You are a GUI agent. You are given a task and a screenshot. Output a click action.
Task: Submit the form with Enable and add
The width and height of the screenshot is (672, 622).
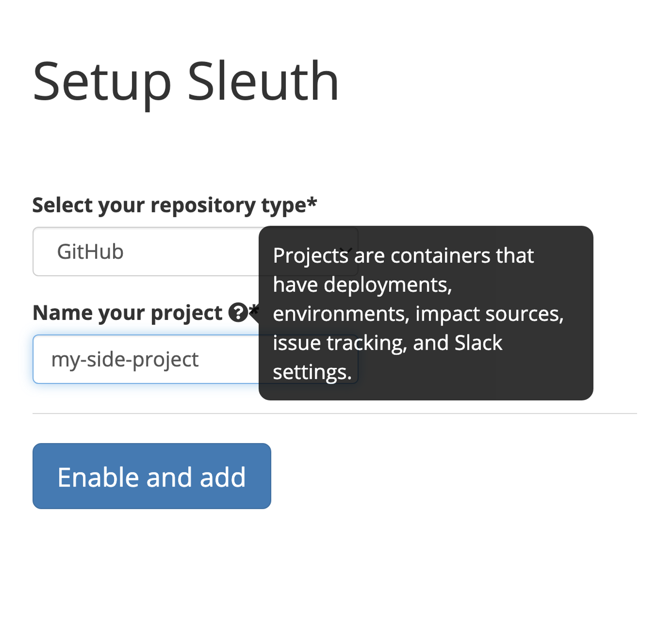[x=151, y=478]
